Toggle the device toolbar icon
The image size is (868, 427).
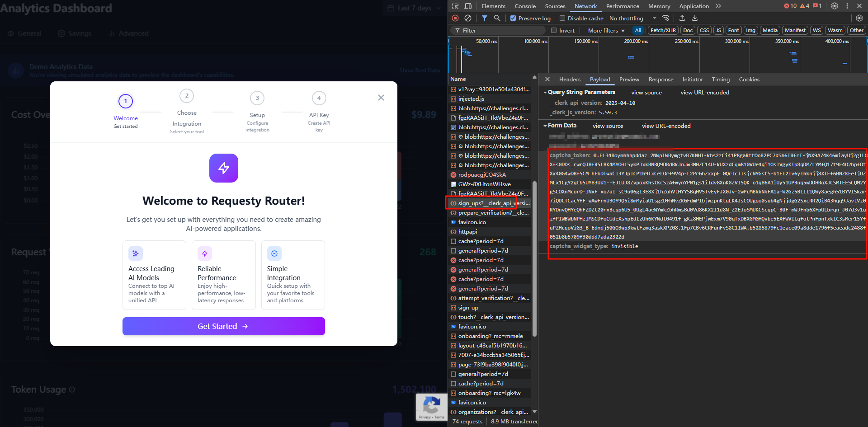(468, 6)
